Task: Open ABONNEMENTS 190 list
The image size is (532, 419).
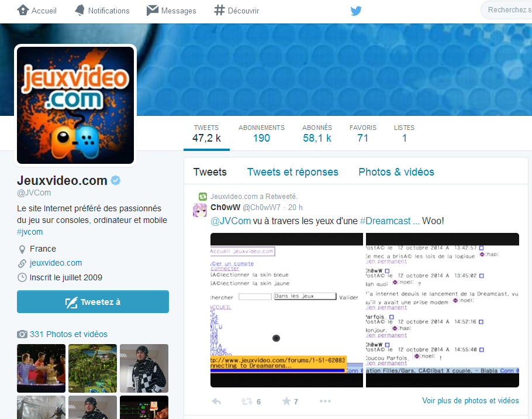Action: (x=261, y=133)
